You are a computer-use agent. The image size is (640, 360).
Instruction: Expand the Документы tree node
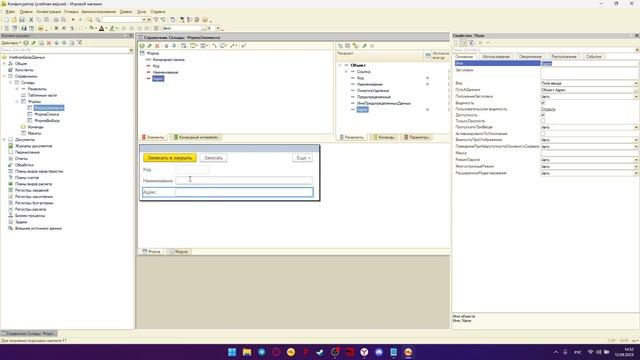[x=4, y=140]
